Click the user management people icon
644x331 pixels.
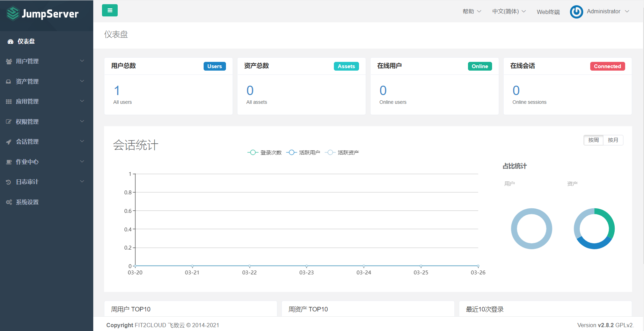click(x=9, y=62)
